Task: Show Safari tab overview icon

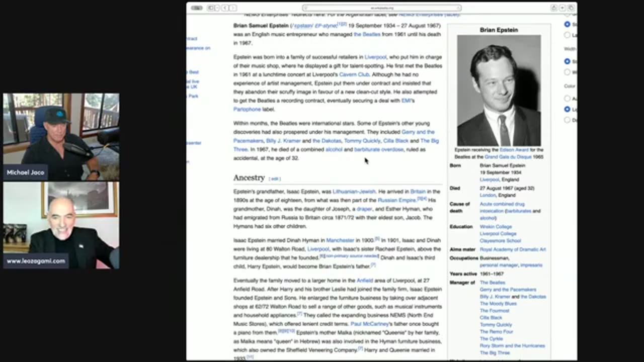Action: tap(571, 8)
